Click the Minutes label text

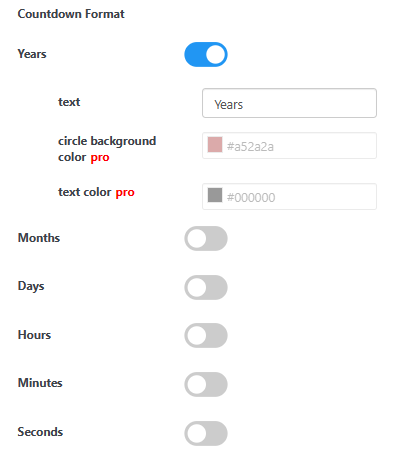pos(40,383)
